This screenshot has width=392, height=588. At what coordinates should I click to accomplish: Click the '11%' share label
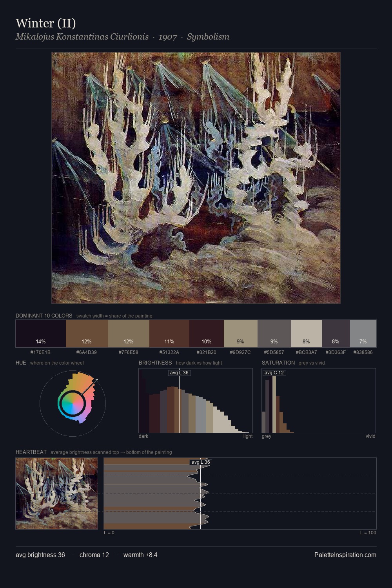pyautogui.click(x=169, y=341)
